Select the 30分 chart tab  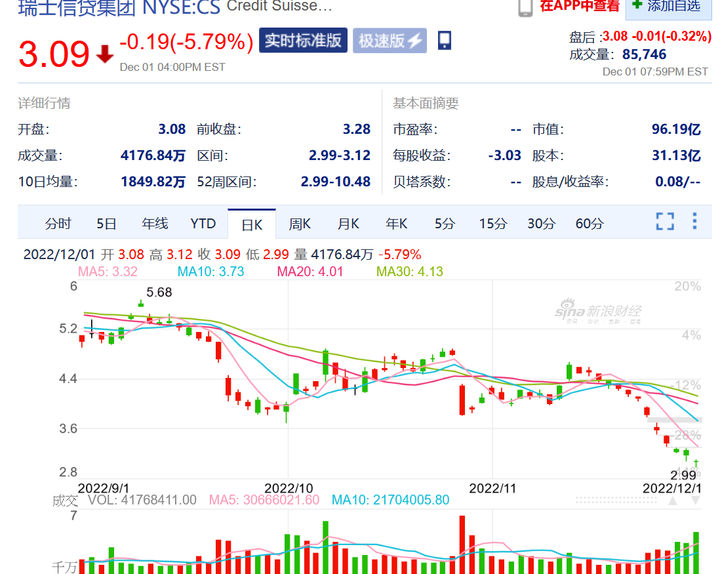coord(541,224)
